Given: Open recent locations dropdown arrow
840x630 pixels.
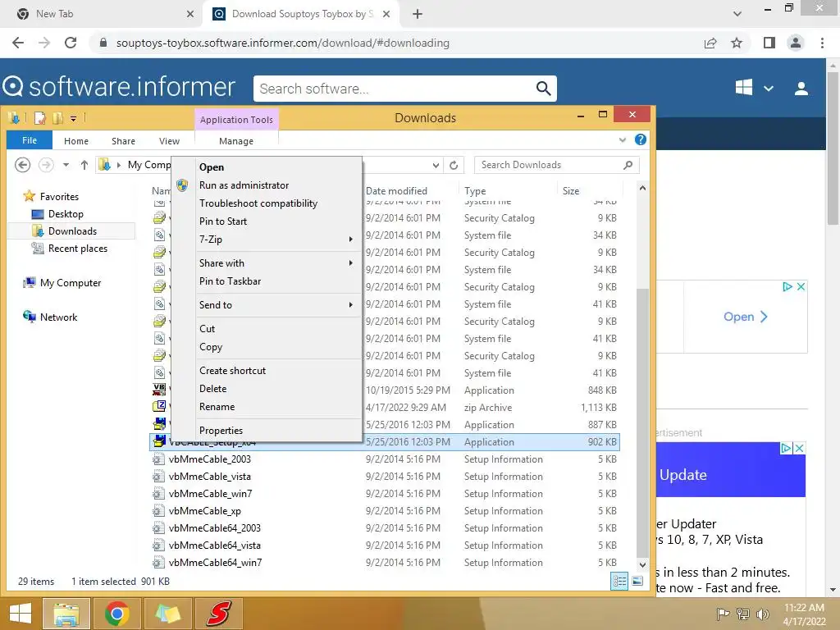Looking at the screenshot, I should pyautogui.click(x=66, y=165).
